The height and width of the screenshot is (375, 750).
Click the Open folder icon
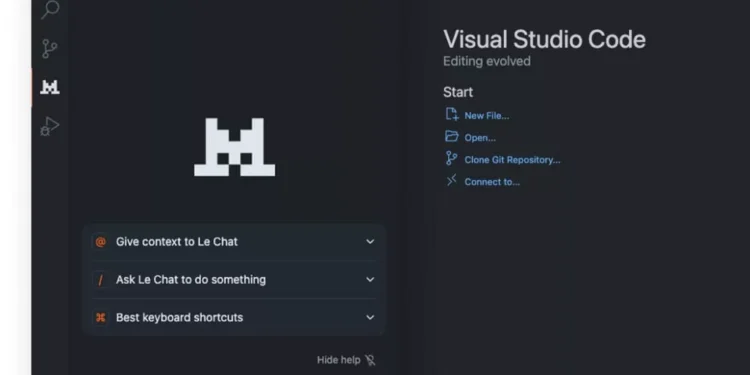[452, 136]
